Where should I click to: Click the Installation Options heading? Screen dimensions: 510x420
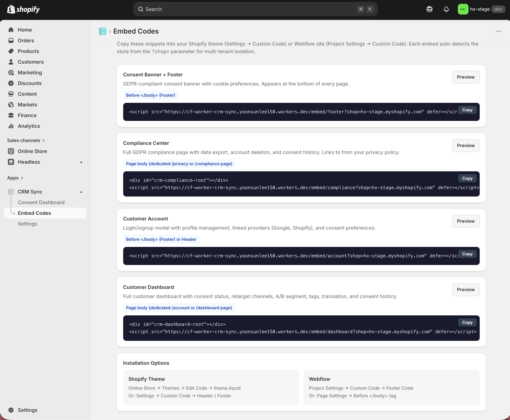146,363
